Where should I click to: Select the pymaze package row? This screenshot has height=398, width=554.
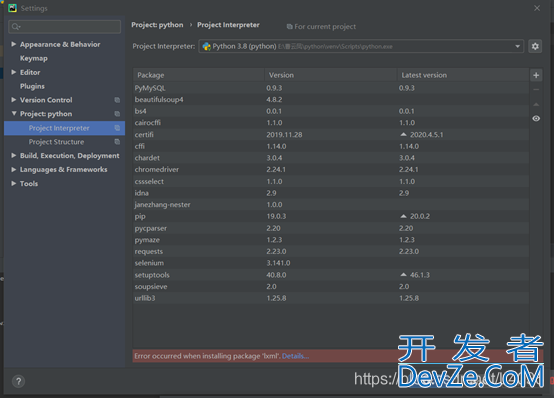pos(331,240)
